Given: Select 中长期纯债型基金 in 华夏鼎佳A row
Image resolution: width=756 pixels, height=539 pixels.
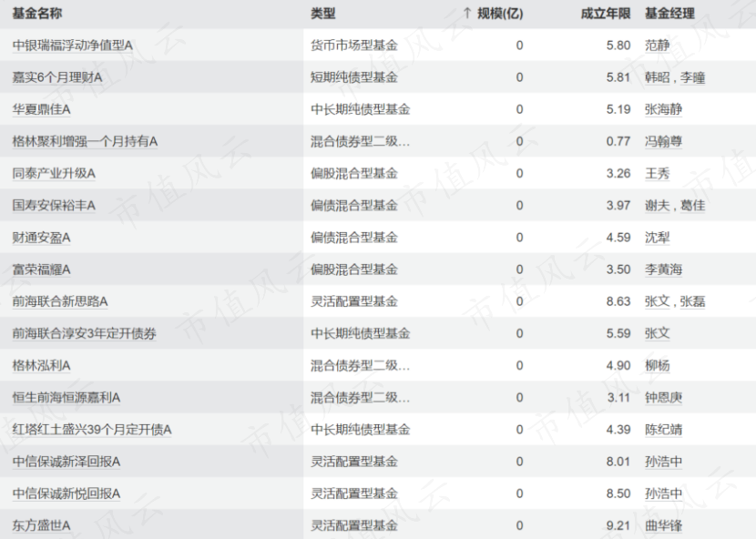Looking at the screenshot, I should [361, 109].
